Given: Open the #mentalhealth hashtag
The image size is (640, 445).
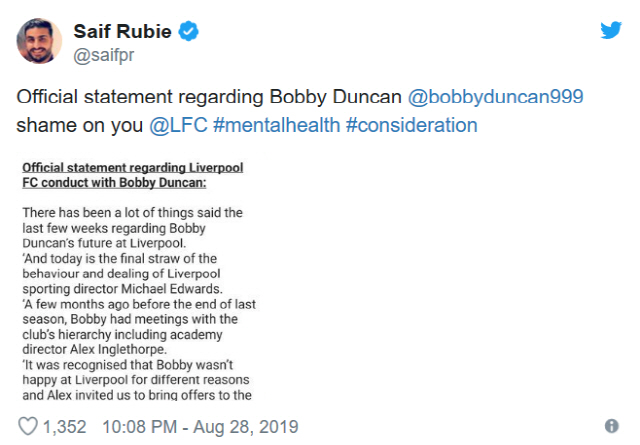Looking at the screenshot, I should point(274,126).
